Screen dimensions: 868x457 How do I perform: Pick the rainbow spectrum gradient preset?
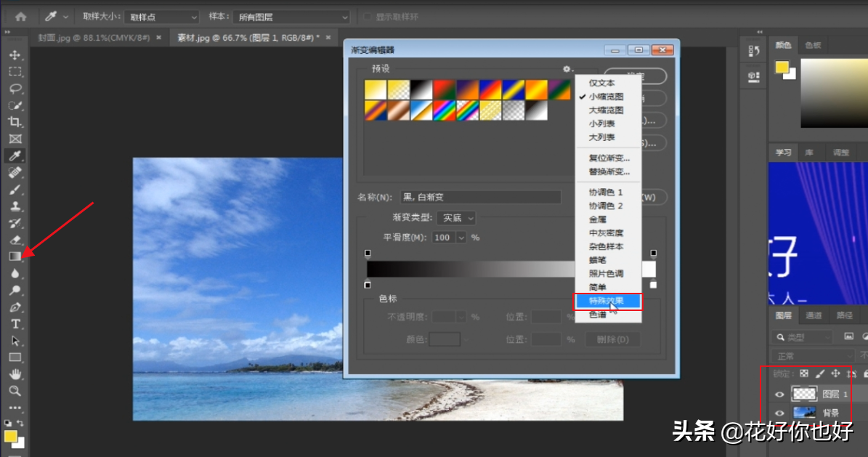coord(445,110)
